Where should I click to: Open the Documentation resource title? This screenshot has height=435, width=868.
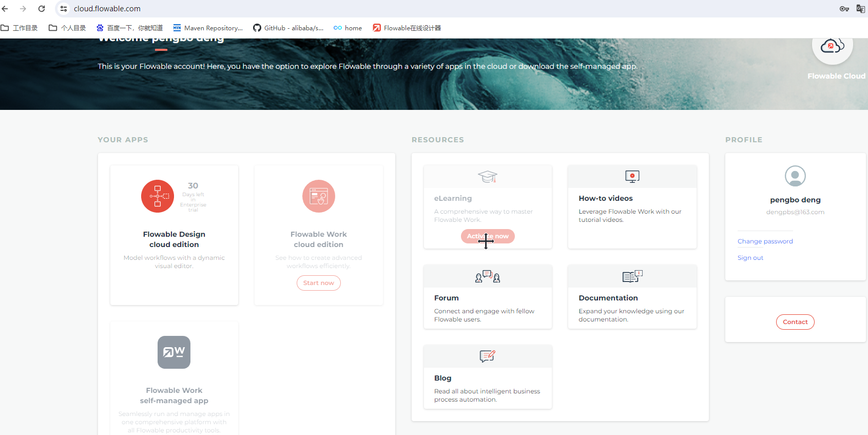608,298
